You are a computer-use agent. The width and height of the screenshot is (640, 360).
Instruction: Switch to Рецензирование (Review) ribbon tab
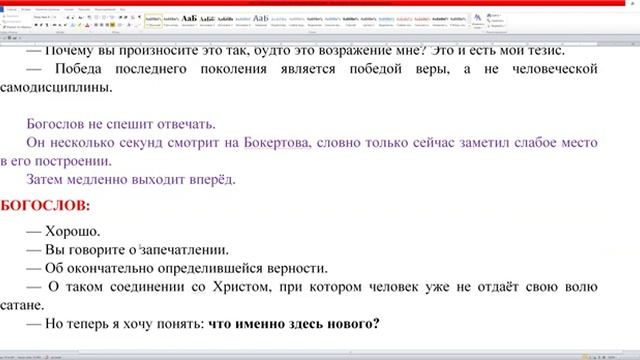click(105, 9)
